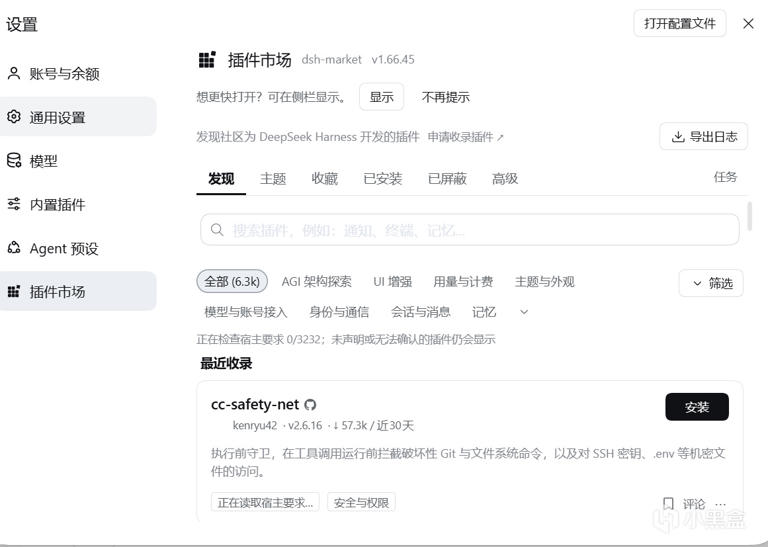Focus the plugin search field
Screen dimensions: 768x547
click(x=469, y=230)
